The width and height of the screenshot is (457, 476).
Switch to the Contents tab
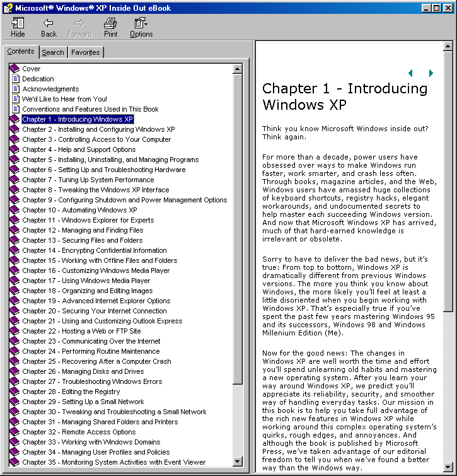(x=21, y=51)
